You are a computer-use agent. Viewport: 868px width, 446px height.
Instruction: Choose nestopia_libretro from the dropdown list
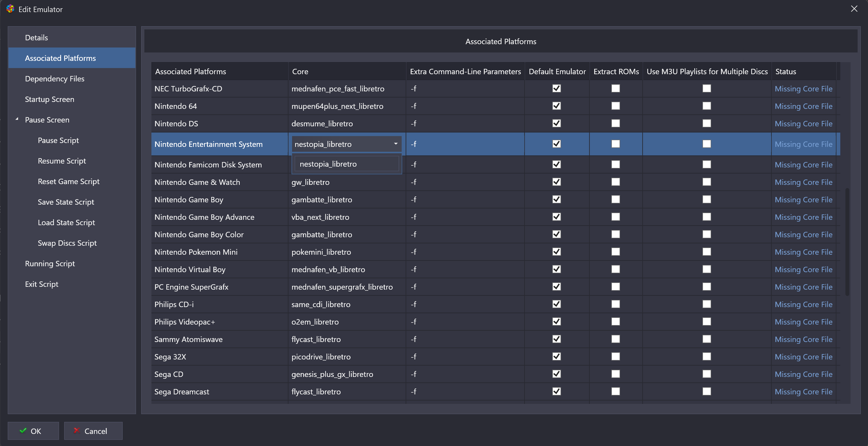[x=346, y=164]
